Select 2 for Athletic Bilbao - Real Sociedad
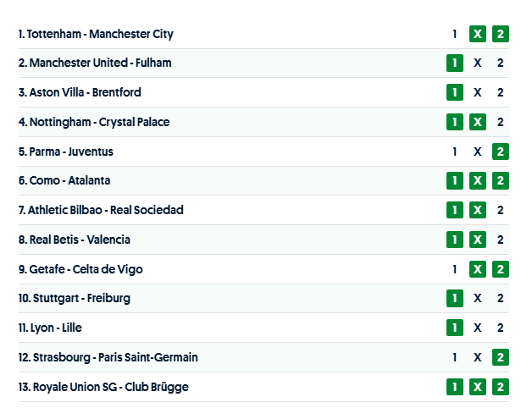The height and width of the screenshot is (408, 532). pyautogui.click(x=501, y=210)
